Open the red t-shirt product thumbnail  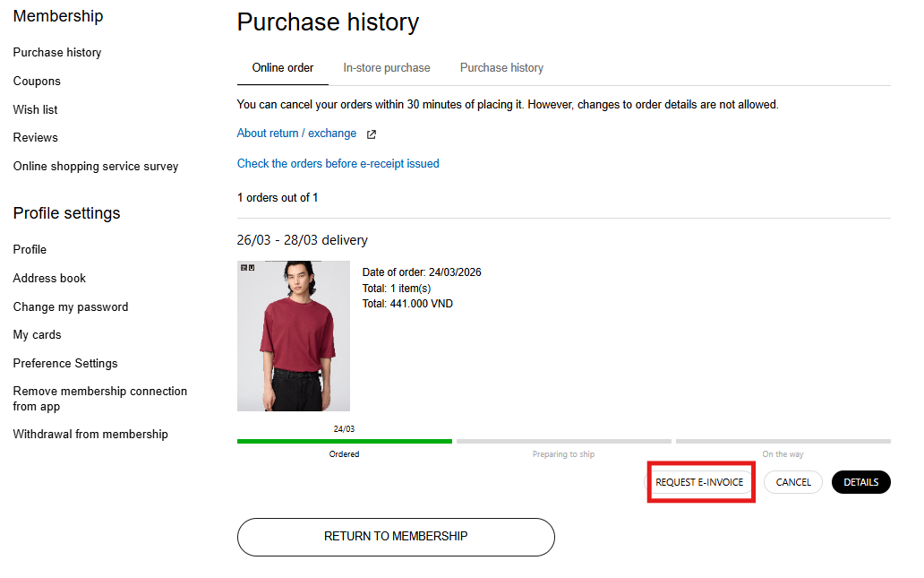(x=294, y=336)
